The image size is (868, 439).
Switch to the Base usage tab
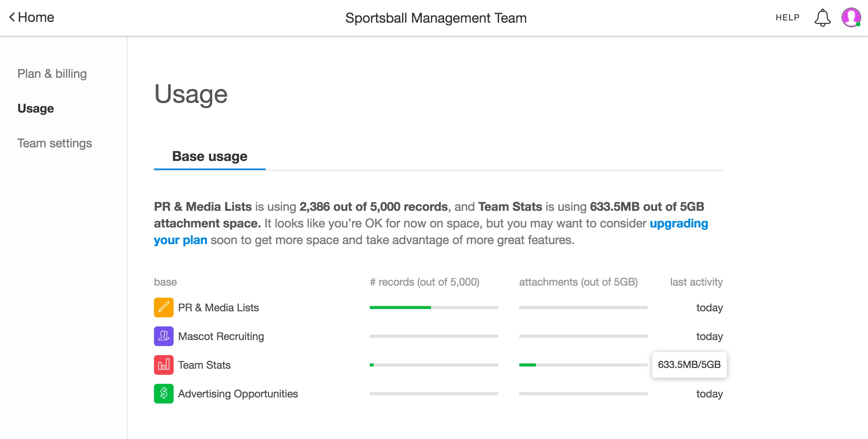[x=210, y=156]
